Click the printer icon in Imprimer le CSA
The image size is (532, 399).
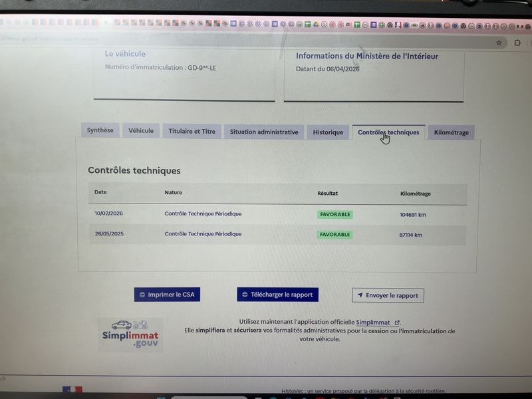click(142, 295)
